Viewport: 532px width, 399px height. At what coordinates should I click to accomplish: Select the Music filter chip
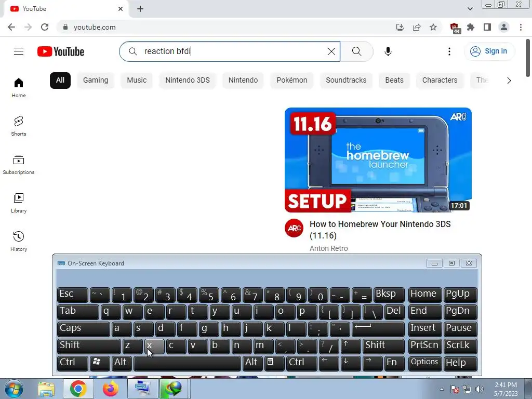tap(137, 81)
